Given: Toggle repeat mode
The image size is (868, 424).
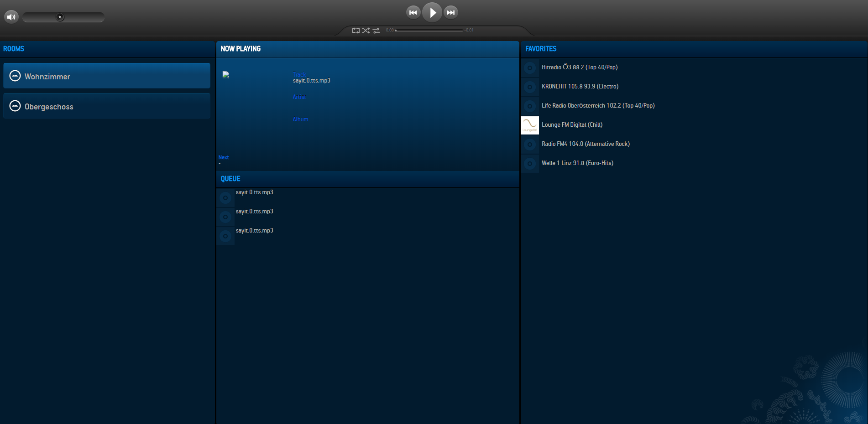Looking at the screenshot, I should tap(356, 31).
